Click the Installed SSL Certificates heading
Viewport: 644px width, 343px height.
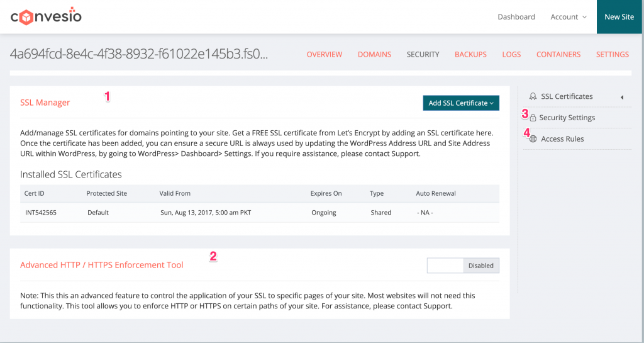point(71,174)
